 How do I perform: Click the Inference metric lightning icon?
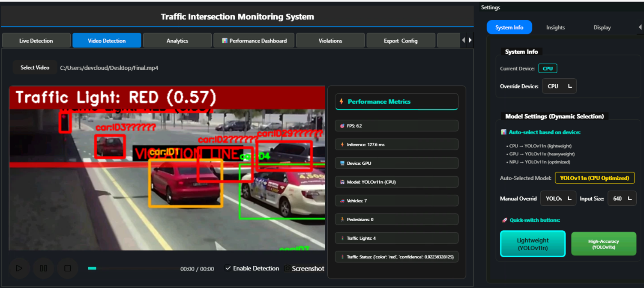pyautogui.click(x=342, y=145)
